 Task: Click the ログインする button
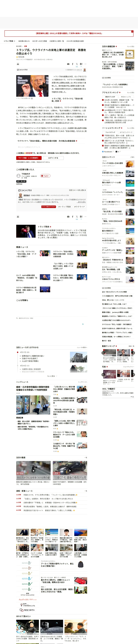tap(53, 158)
